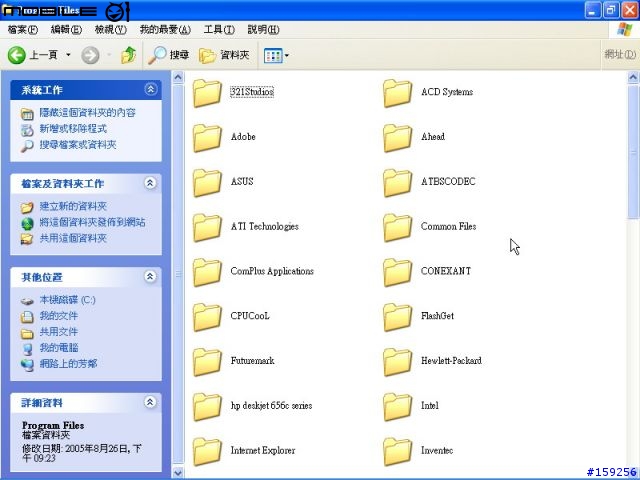The width and height of the screenshot is (640, 480).
Task: Select the ASUS folder icon
Action: (x=207, y=183)
